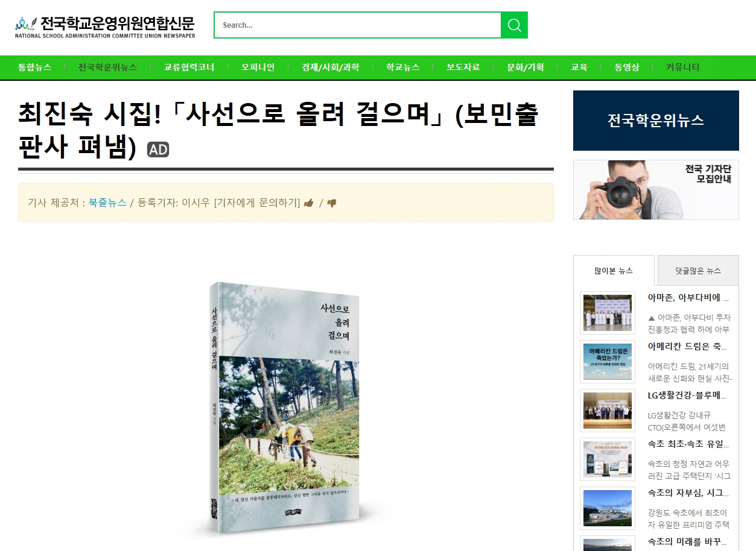Click the 전국학운위뉴스 sidebar banner
Image resolution: width=756 pixels, height=551 pixels.
click(656, 121)
